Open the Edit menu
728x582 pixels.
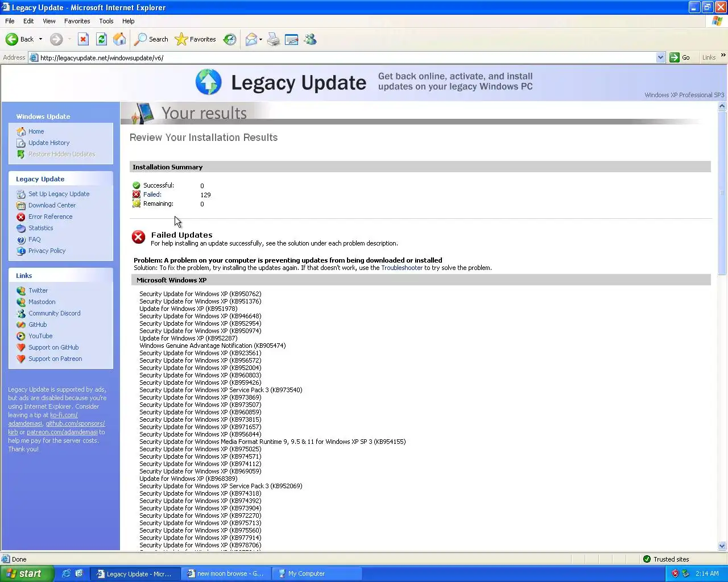pyautogui.click(x=28, y=21)
